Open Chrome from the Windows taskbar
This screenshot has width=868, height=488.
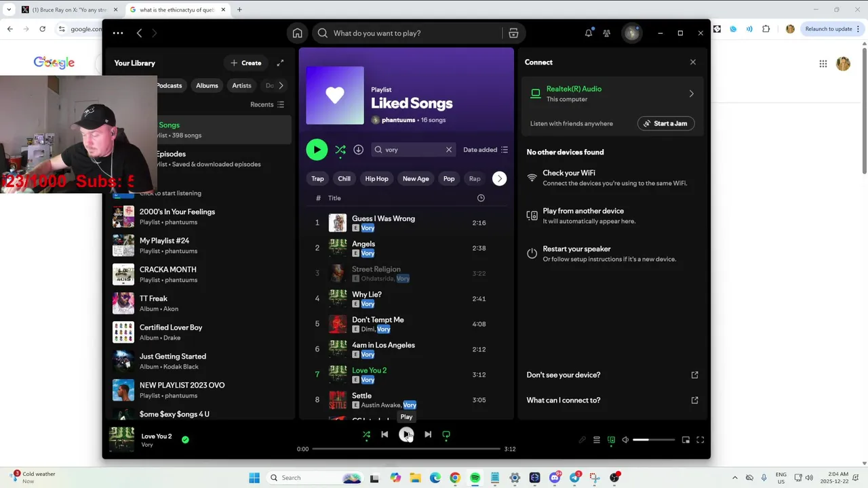(455, 478)
